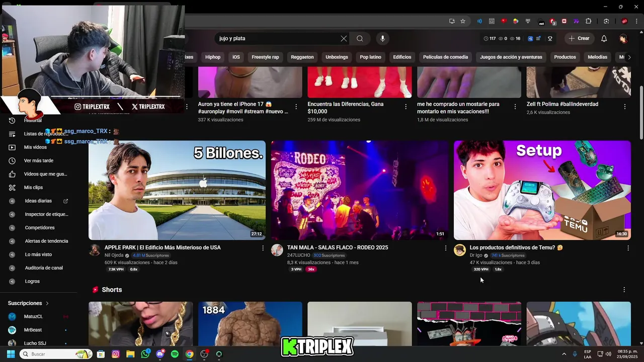Show more category chips with right arrow
This screenshot has height=362, width=644.
tap(629, 57)
